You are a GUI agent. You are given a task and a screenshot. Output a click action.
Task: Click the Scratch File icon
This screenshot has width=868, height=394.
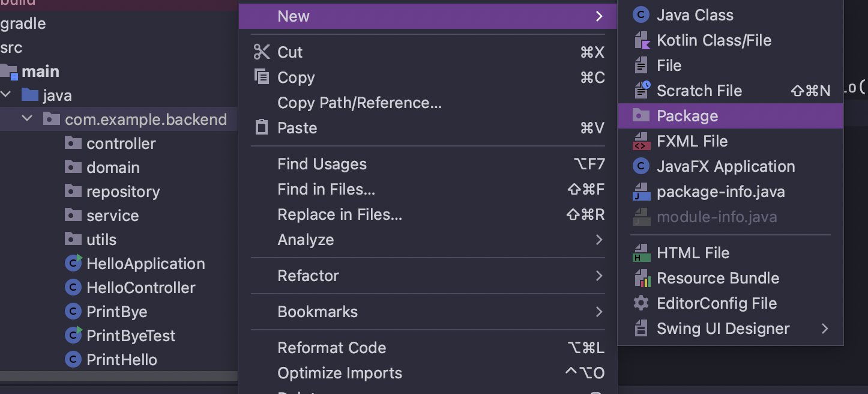click(x=641, y=91)
